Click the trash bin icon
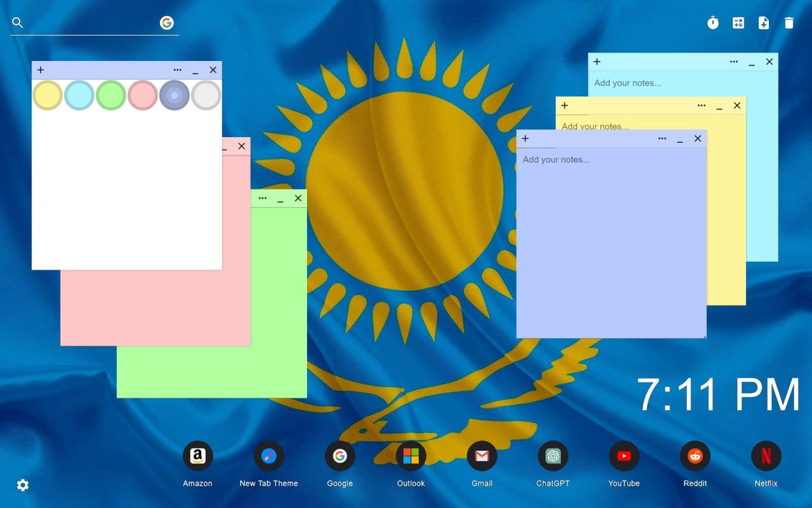Screen dimensions: 812x508 click(x=789, y=23)
